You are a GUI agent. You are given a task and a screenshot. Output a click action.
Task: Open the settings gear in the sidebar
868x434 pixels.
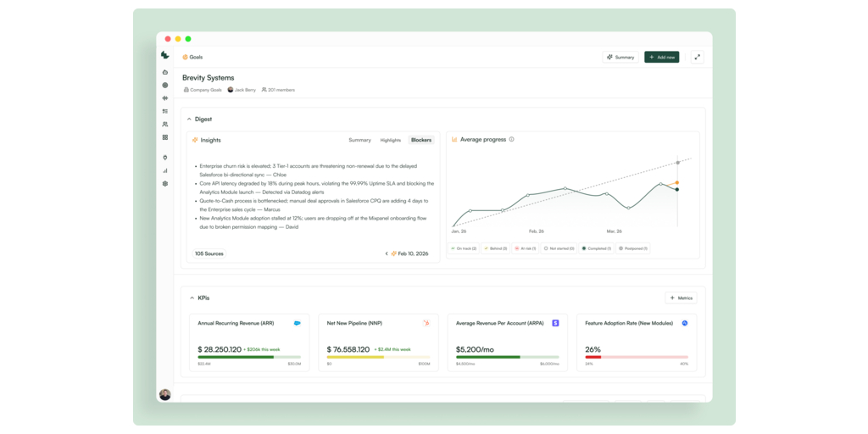point(165,184)
